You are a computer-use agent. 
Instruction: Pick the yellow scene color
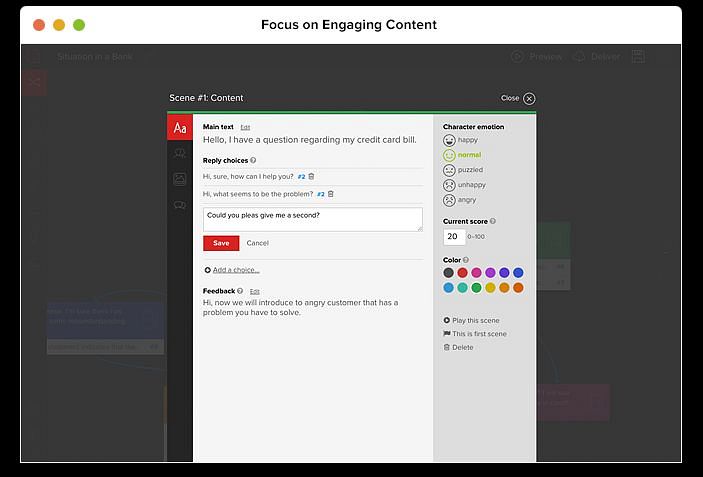[490, 288]
